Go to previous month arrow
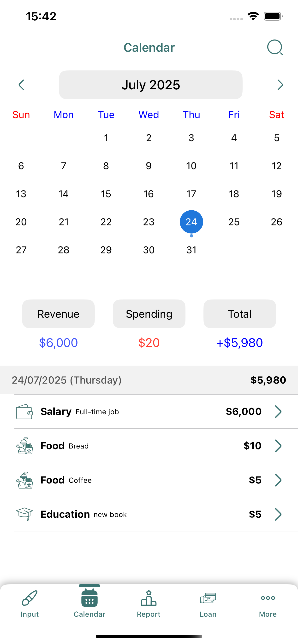 [22, 85]
